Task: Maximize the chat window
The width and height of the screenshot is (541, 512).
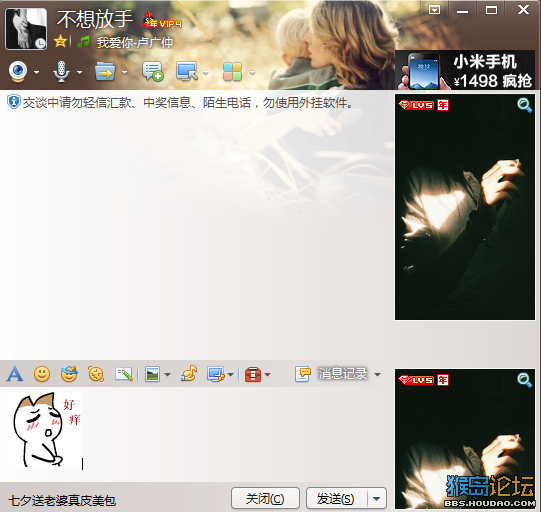Action: [491, 10]
